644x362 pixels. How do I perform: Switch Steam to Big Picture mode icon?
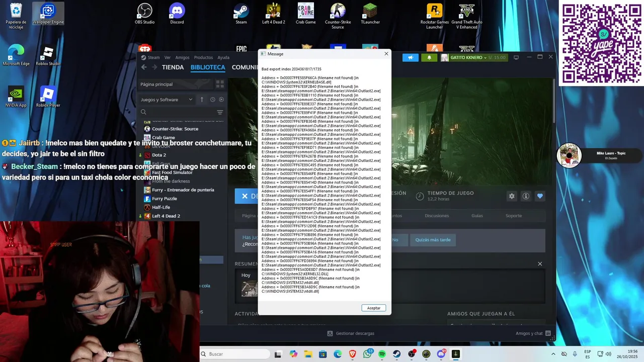[x=516, y=57]
